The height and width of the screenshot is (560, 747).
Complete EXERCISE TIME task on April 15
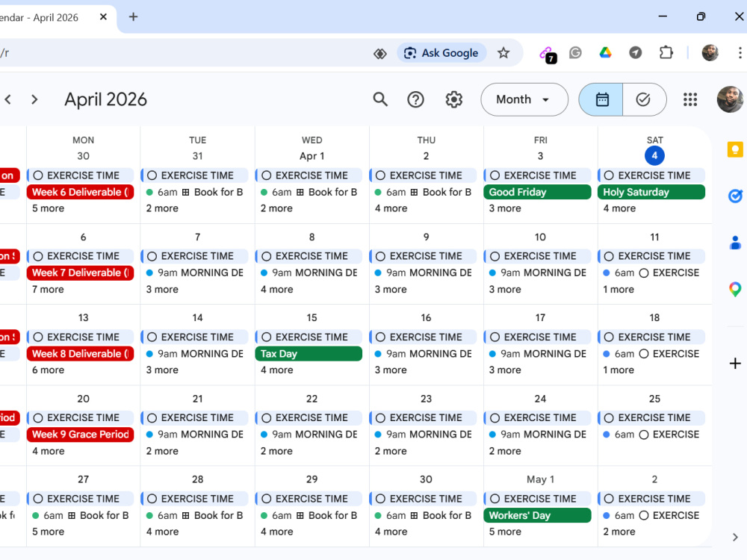click(267, 337)
